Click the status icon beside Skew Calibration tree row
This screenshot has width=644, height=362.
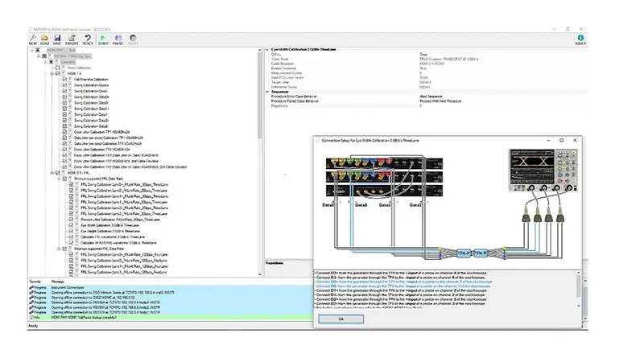pyautogui.click(x=64, y=68)
